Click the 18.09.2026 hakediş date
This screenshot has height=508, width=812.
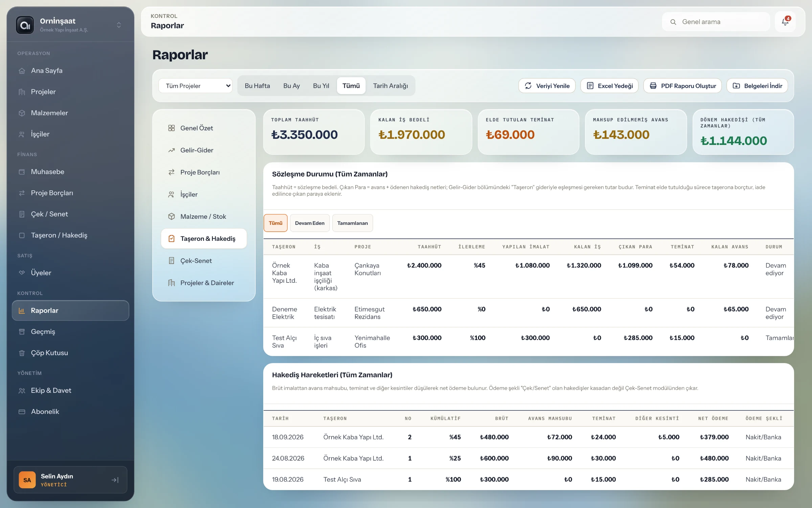point(288,437)
